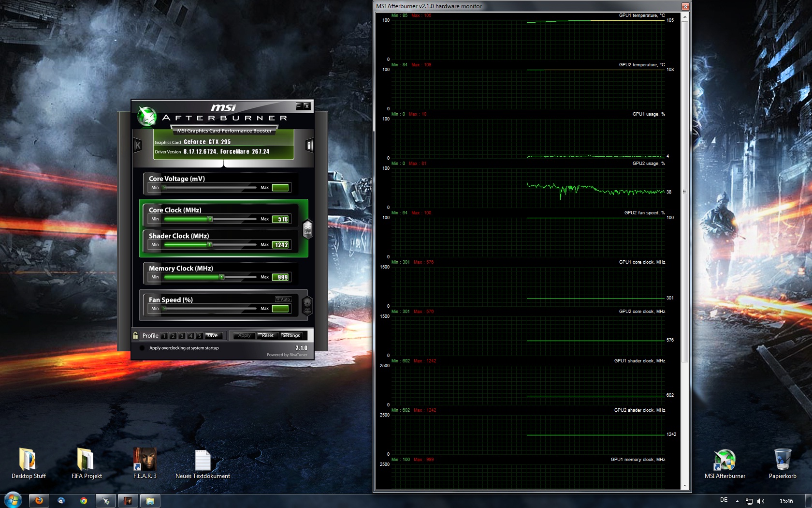Click the GPU1 temperature graph label
The height and width of the screenshot is (508, 812).
pyautogui.click(x=642, y=15)
